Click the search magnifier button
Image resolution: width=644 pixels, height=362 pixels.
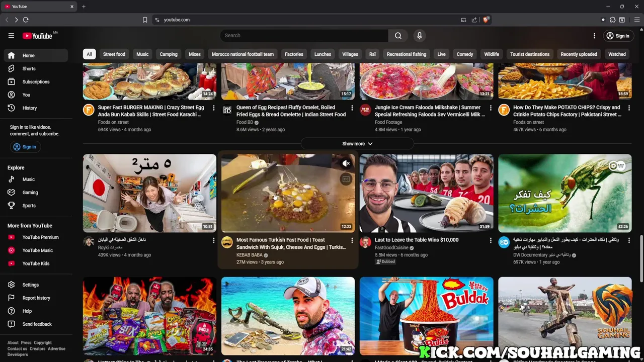click(398, 36)
